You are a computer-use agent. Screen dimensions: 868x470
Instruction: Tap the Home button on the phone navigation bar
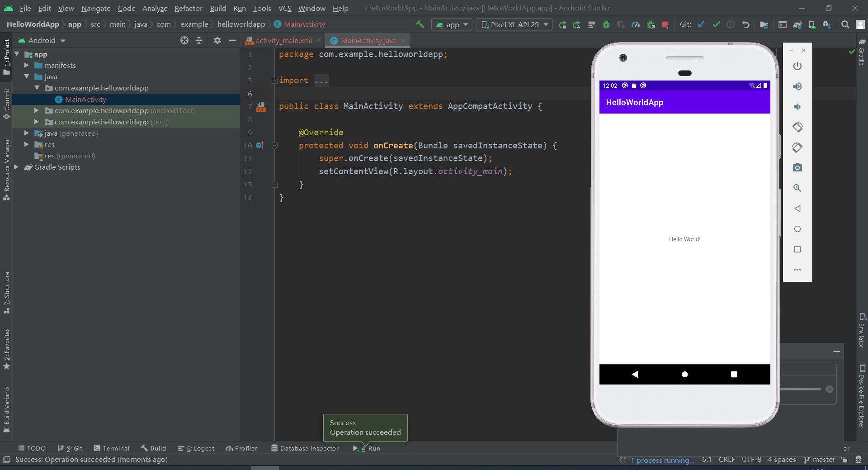(684, 374)
